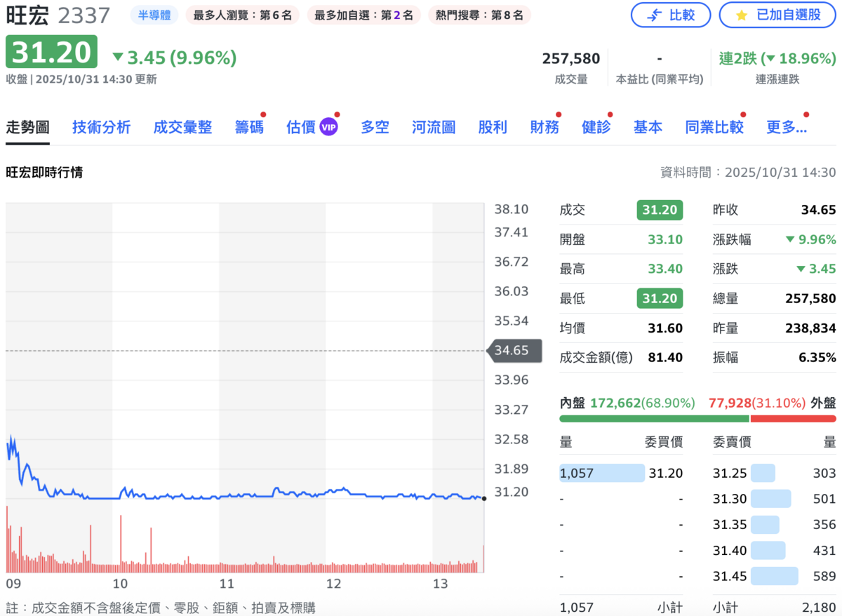Click the 內盤 172,662 figure
842x616 pixels.
click(616, 403)
